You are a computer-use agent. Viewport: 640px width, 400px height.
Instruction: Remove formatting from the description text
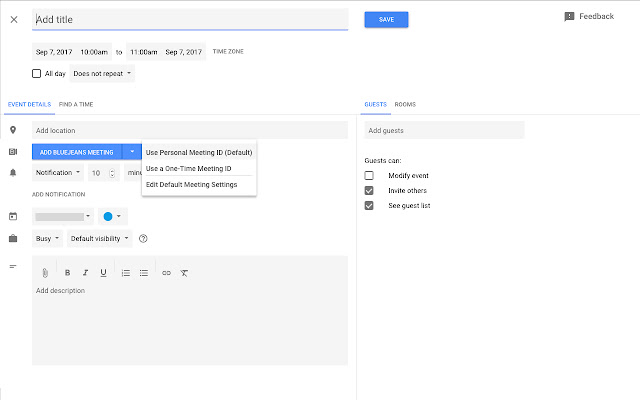coord(185,272)
